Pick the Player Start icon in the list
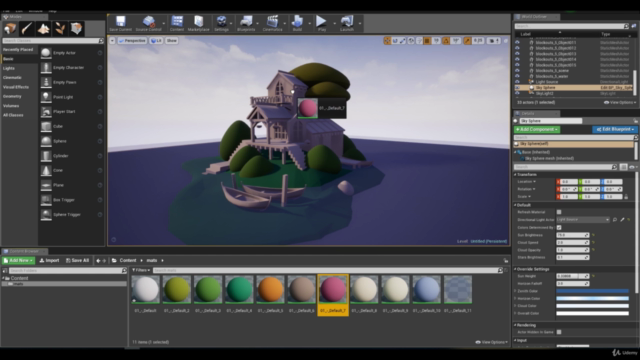This screenshot has height=360, width=640. pyautogui.click(x=46, y=111)
